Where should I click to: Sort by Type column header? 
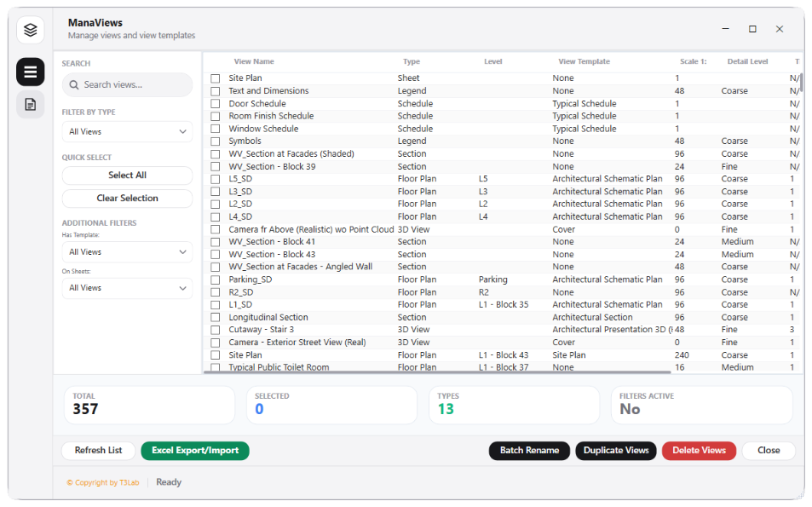click(x=412, y=61)
